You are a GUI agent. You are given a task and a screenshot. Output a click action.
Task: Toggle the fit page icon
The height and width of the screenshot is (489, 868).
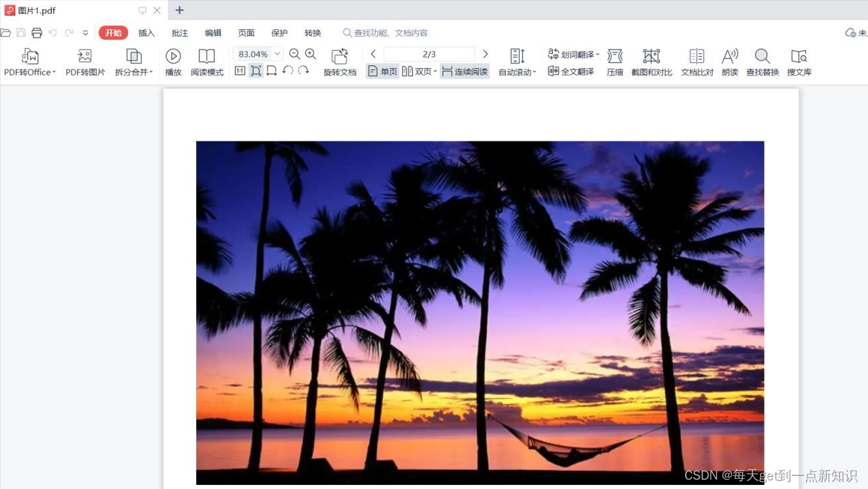point(256,71)
